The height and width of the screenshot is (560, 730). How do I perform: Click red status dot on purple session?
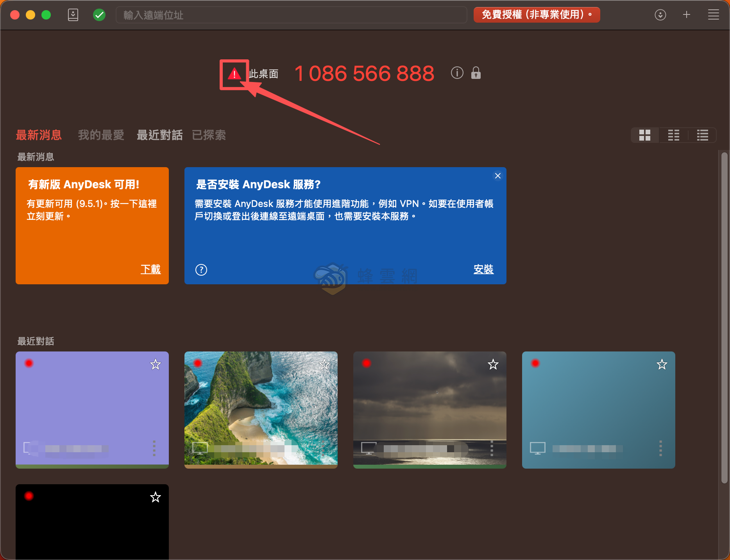coord(29,363)
